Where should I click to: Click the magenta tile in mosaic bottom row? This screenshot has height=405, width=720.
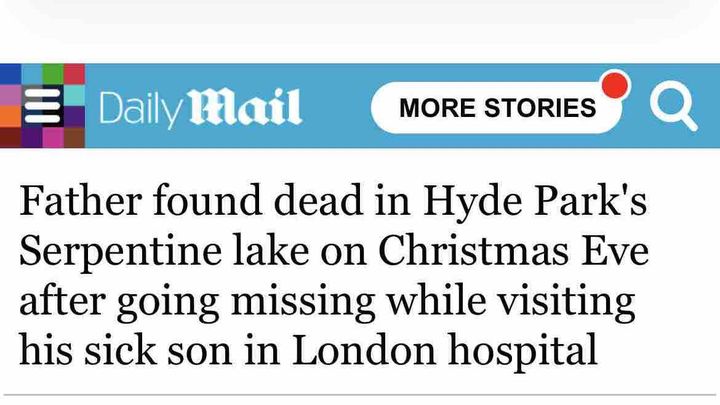[50, 138]
